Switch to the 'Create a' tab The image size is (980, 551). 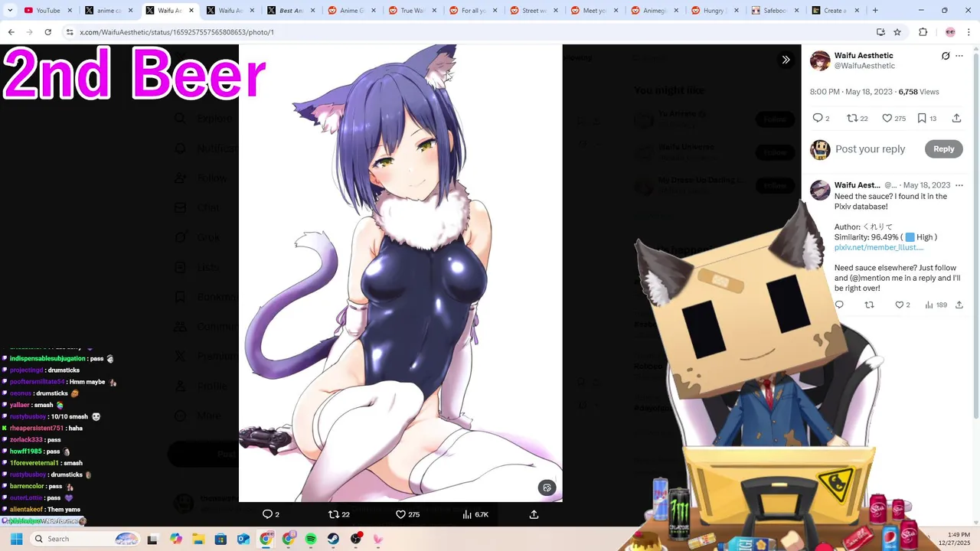[x=835, y=11]
